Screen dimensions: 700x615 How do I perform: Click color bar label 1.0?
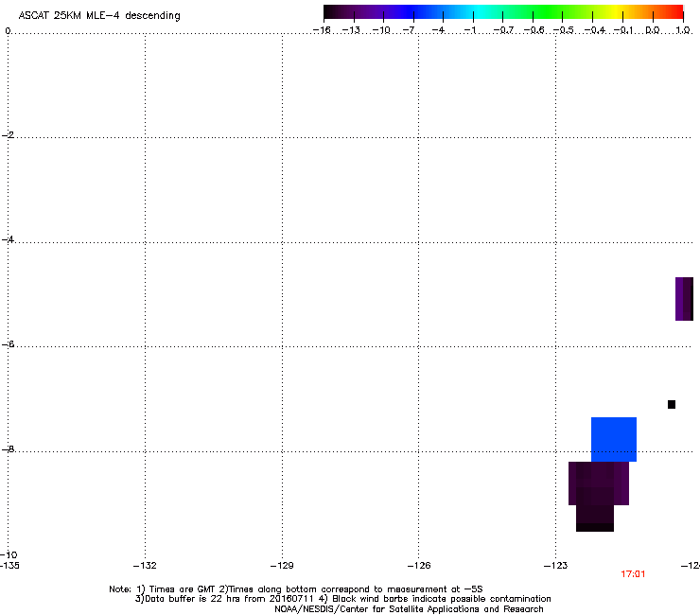683,30
